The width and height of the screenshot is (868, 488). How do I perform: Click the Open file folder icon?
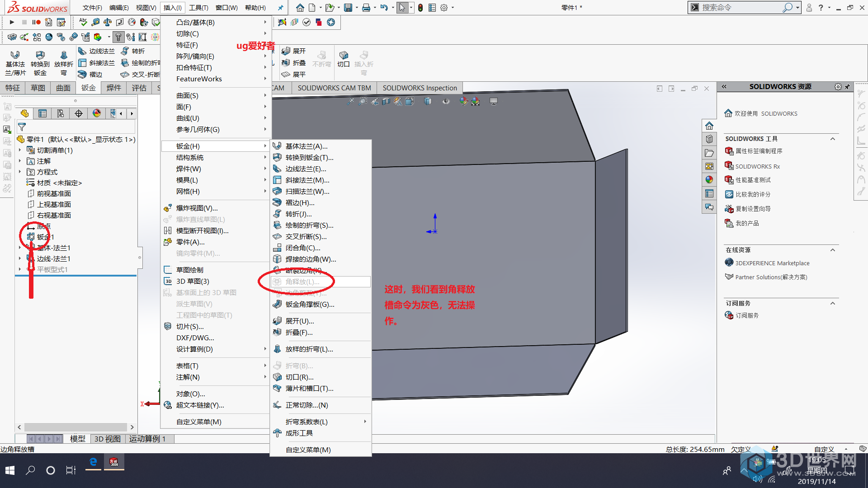click(x=330, y=8)
